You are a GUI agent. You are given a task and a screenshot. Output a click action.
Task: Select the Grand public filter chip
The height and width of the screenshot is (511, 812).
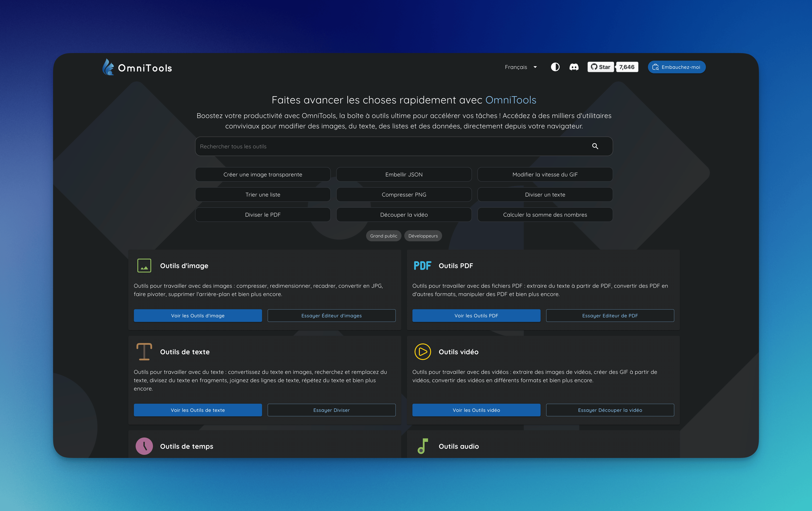pyautogui.click(x=383, y=236)
